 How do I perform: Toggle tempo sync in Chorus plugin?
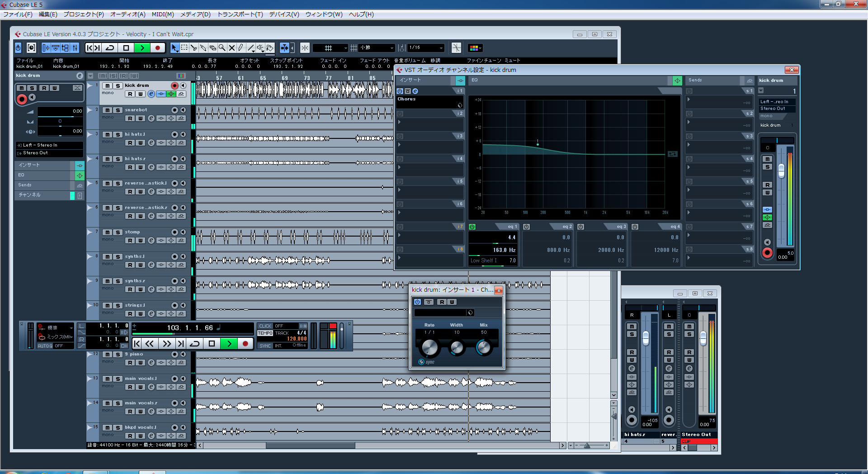421,362
